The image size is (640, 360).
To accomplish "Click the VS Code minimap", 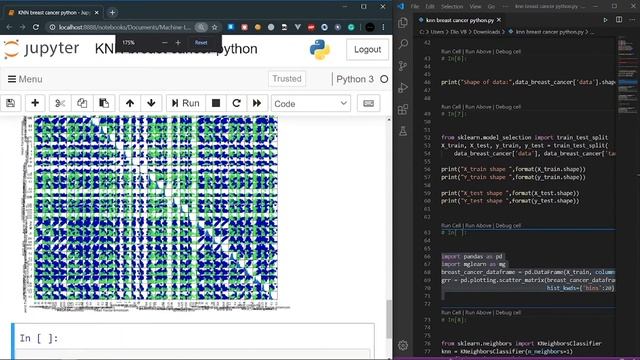I will (627, 78).
